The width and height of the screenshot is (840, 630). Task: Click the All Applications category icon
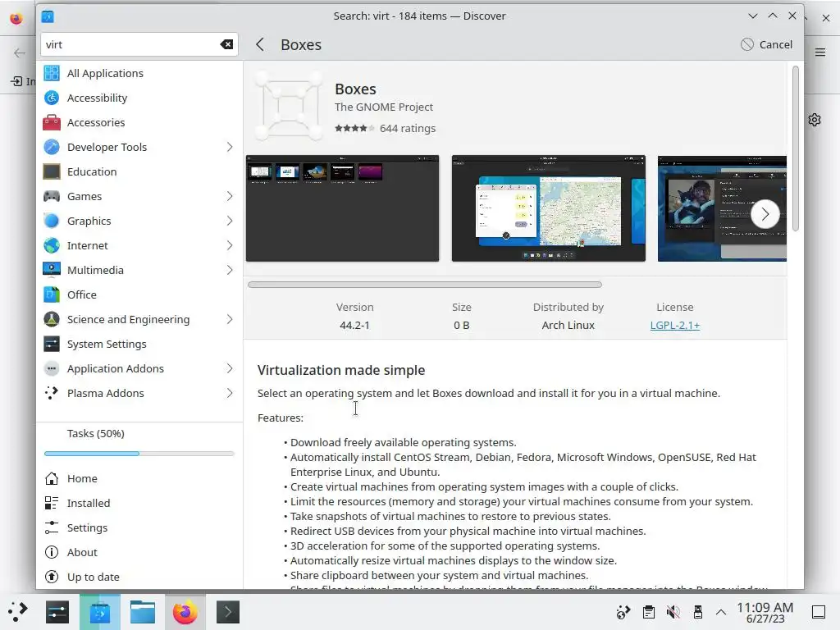click(x=52, y=73)
